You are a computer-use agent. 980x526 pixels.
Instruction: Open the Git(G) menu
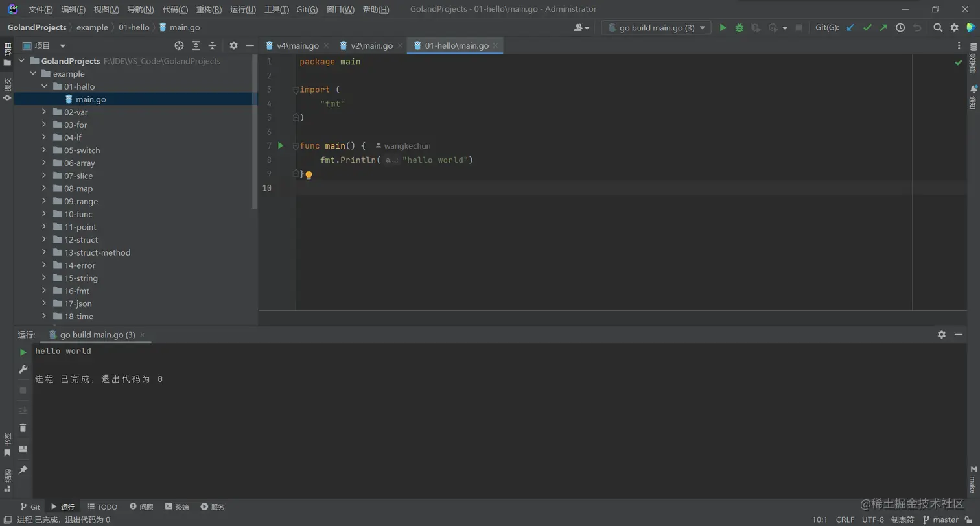307,9
